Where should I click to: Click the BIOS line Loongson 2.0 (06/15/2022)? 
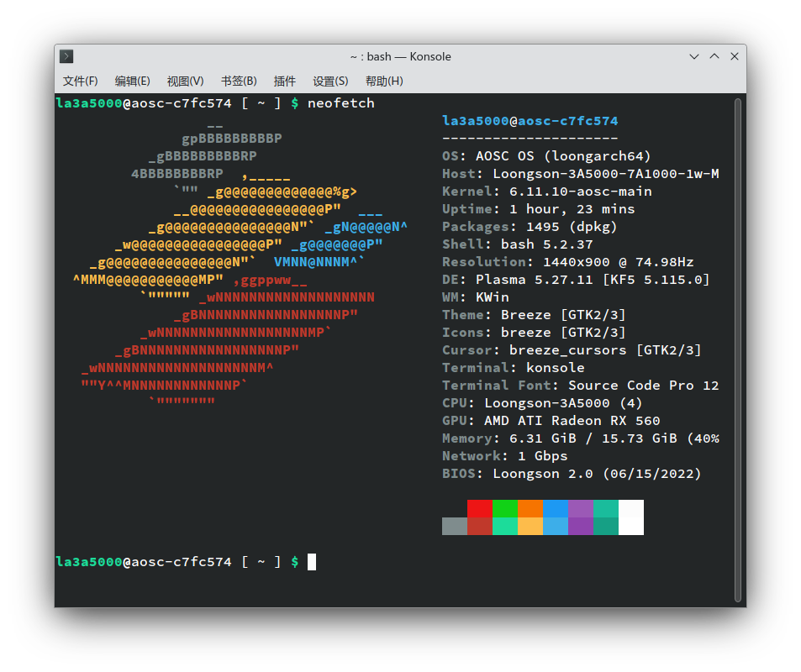[572, 474]
